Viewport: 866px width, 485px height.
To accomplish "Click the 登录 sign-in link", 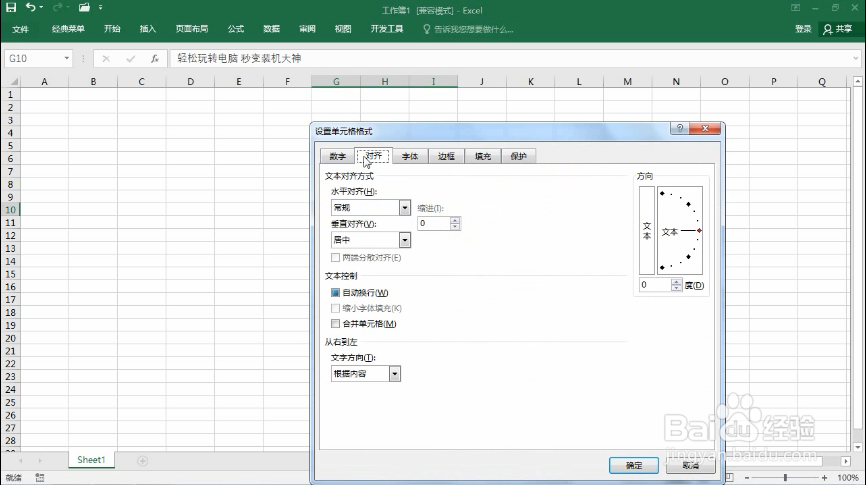I will pyautogui.click(x=803, y=29).
